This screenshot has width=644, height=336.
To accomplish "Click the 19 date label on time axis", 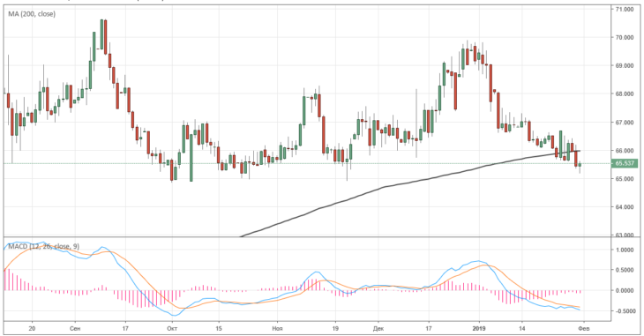I will [x=335, y=329].
